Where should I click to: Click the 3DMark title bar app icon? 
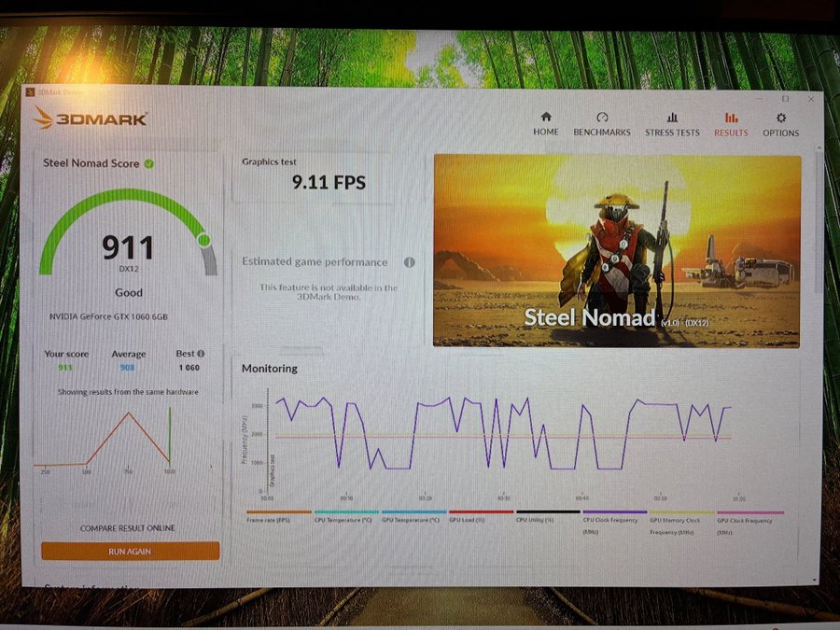pos(31,92)
